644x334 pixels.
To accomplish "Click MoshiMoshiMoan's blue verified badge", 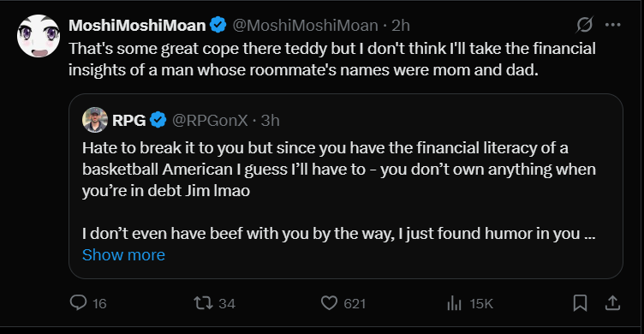I will 218,25.
